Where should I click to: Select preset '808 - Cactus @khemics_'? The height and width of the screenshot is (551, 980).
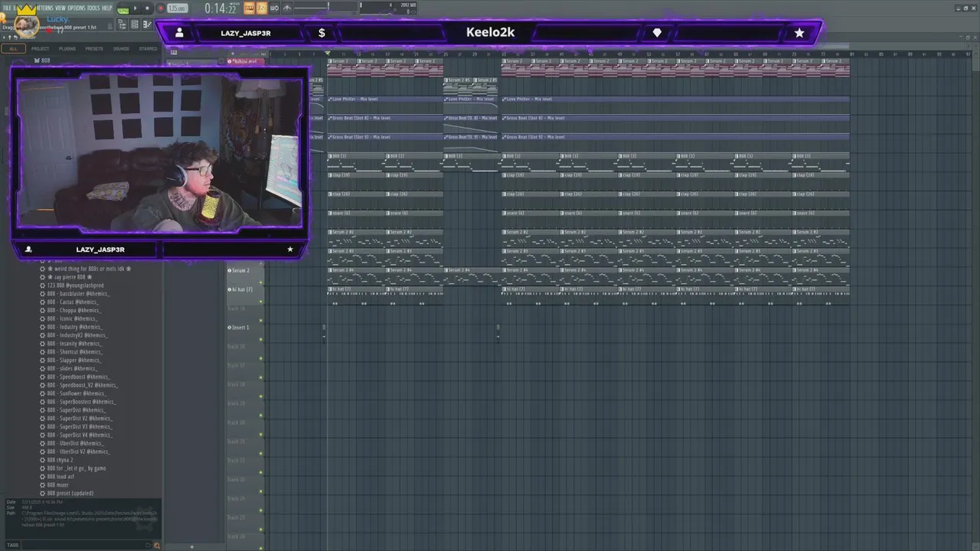(73, 302)
